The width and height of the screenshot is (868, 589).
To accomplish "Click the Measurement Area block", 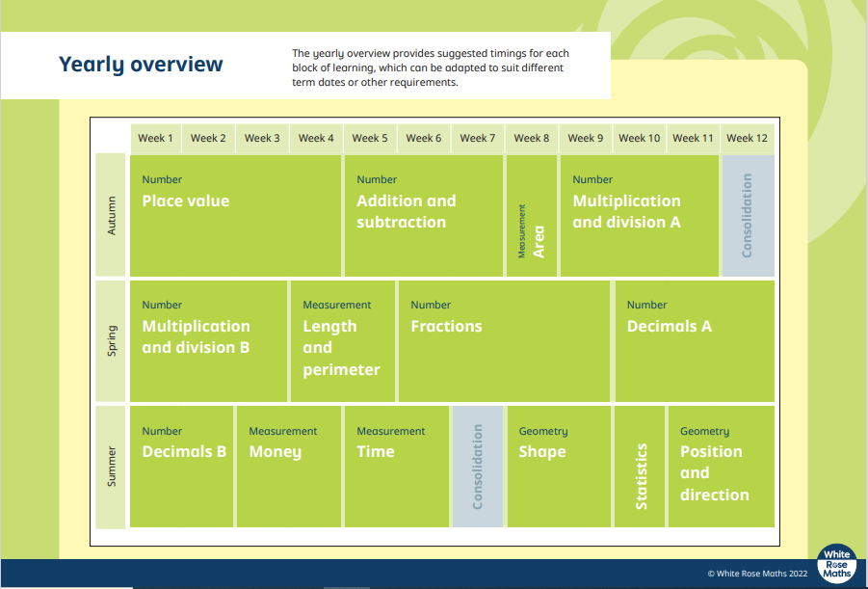I will [x=532, y=215].
